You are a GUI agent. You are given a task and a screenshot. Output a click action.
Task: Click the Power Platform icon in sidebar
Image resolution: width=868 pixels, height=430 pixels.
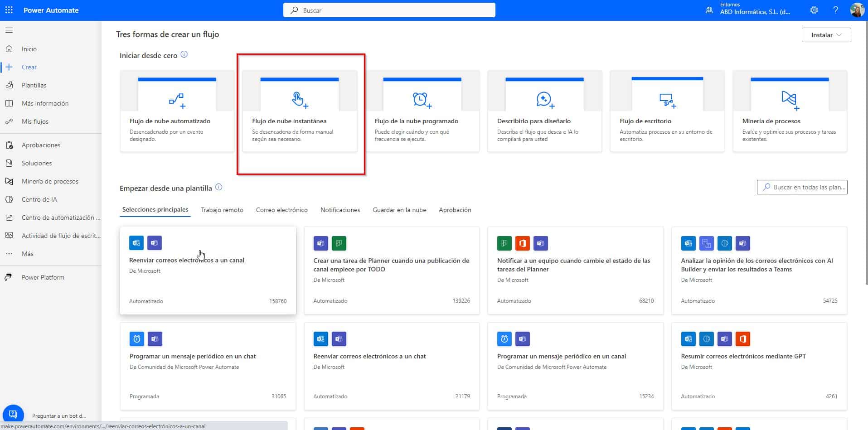(8, 277)
